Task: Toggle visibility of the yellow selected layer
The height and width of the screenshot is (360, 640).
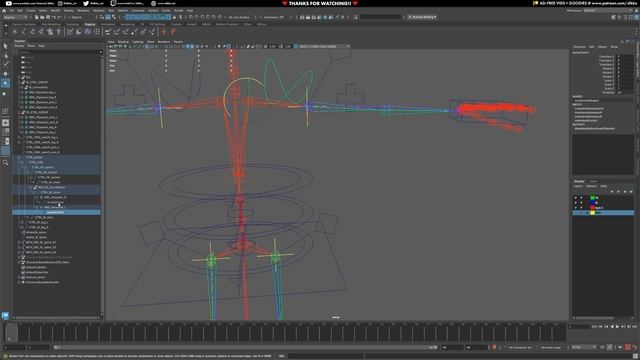Action: pyautogui.click(x=576, y=213)
